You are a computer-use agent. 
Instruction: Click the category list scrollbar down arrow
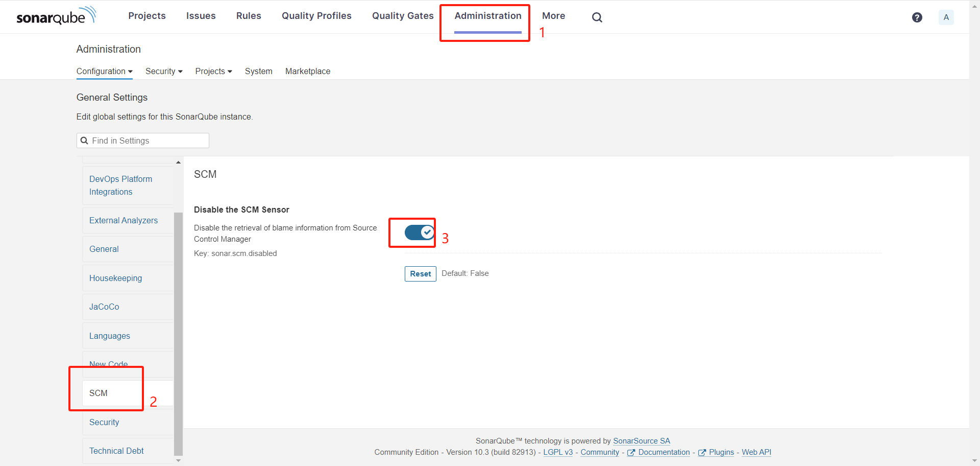(x=178, y=460)
